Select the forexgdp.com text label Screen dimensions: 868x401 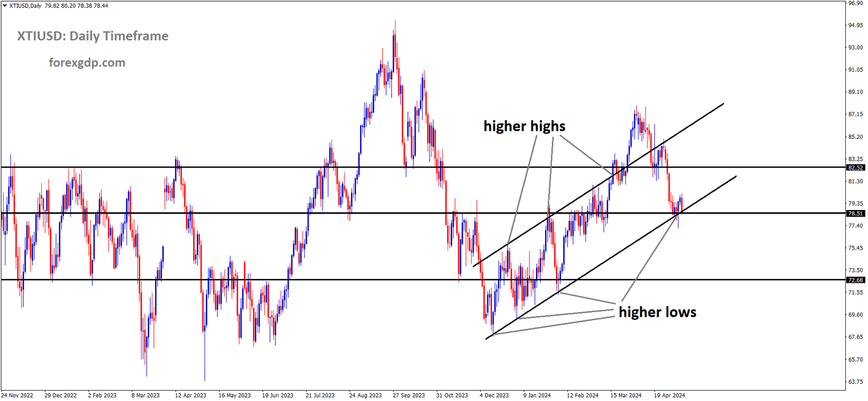click(x=87, y=63)
